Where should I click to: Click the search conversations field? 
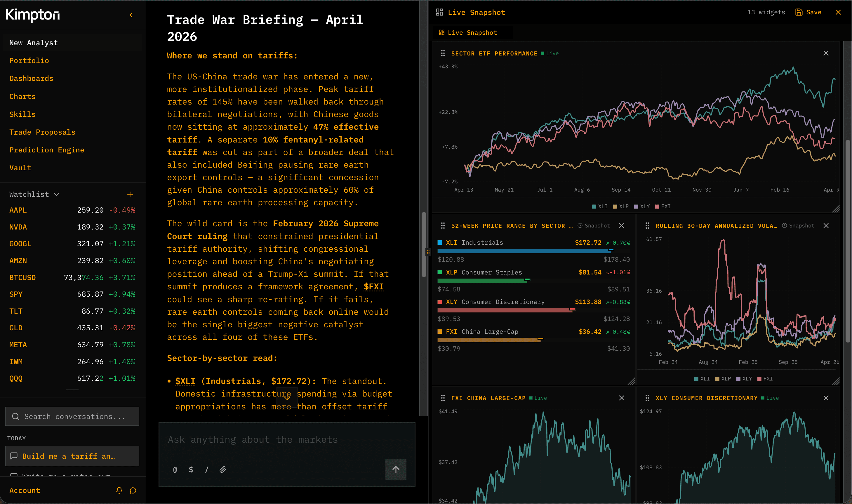[x=72, y=416]
